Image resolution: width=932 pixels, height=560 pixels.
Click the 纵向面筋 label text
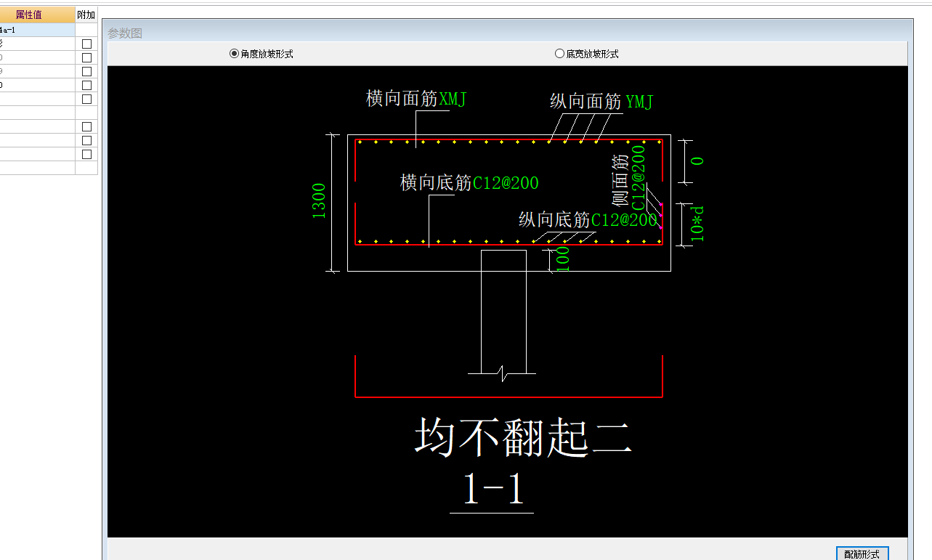point(585,102)
